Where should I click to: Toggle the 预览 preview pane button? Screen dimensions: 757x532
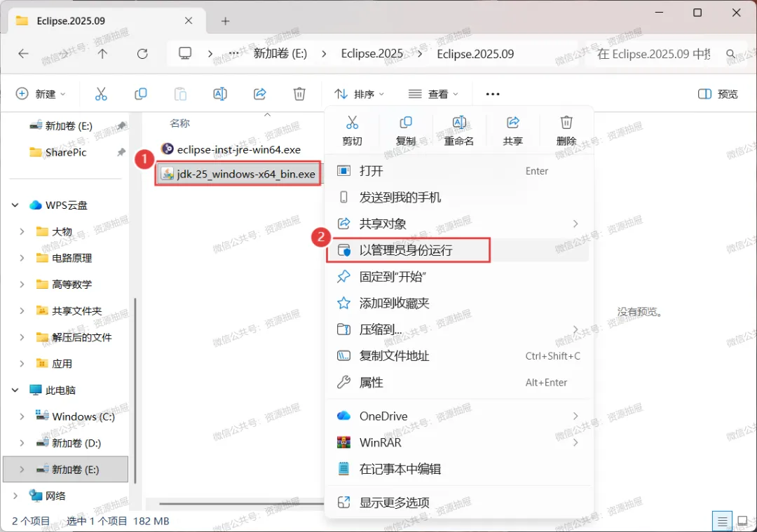click(x=718, y=94)
